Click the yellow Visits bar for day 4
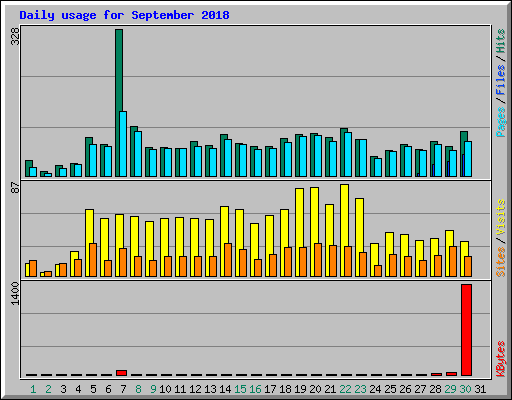 click(73, 264)
